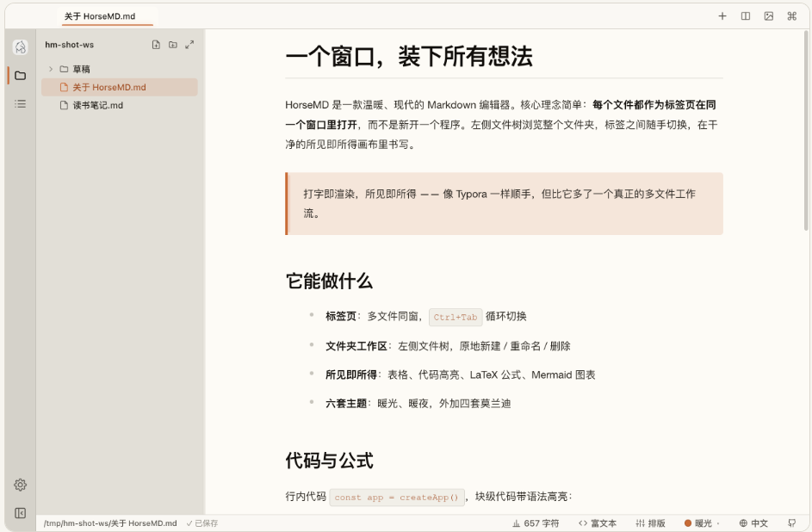Add a new tab with plus icon
812x532 pixels.
(722, 16)
